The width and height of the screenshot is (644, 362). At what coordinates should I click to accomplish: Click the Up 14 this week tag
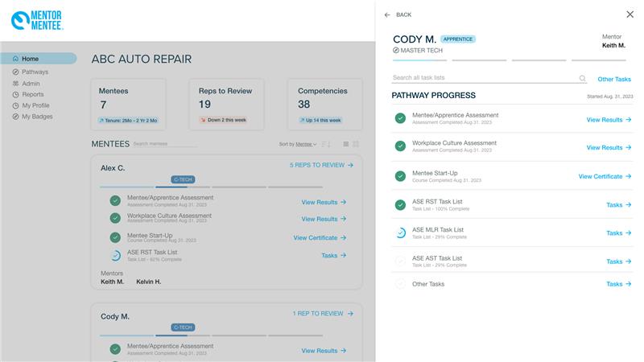point(320,120)
